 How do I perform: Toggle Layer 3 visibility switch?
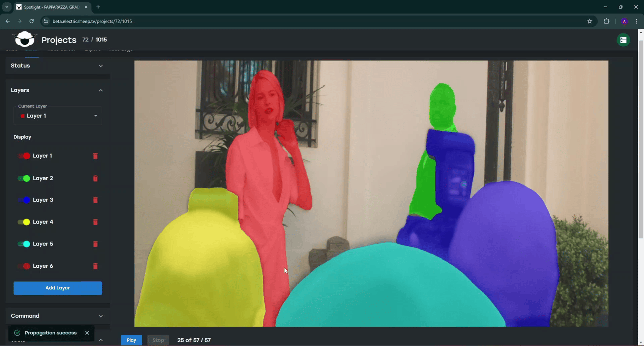(x=24, y=200)
